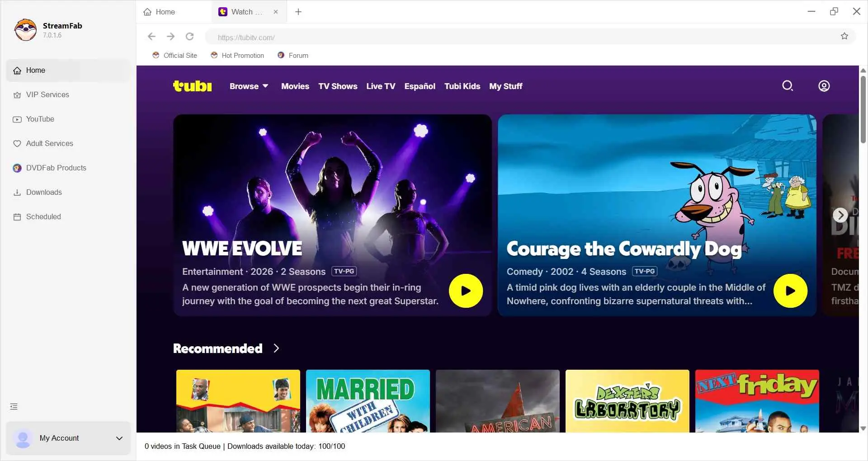
Task: Open Courage the Cowardly Dog title
Action: pos(624,249)
